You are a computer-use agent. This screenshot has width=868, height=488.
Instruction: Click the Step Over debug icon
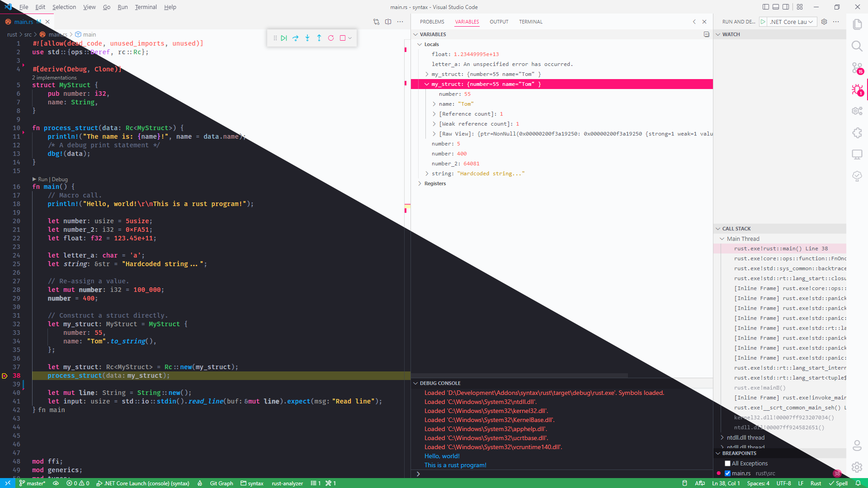pos(296,38)
